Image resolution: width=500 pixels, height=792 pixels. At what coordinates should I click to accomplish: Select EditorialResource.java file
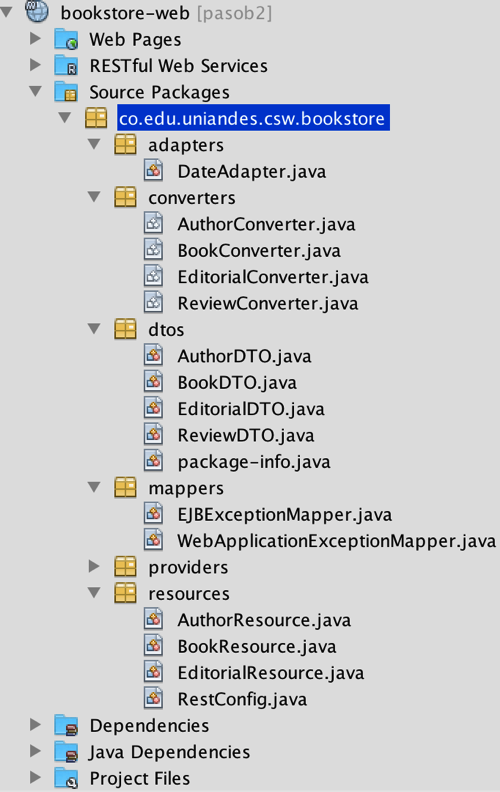pyautogui.click(x=270, y=673)
